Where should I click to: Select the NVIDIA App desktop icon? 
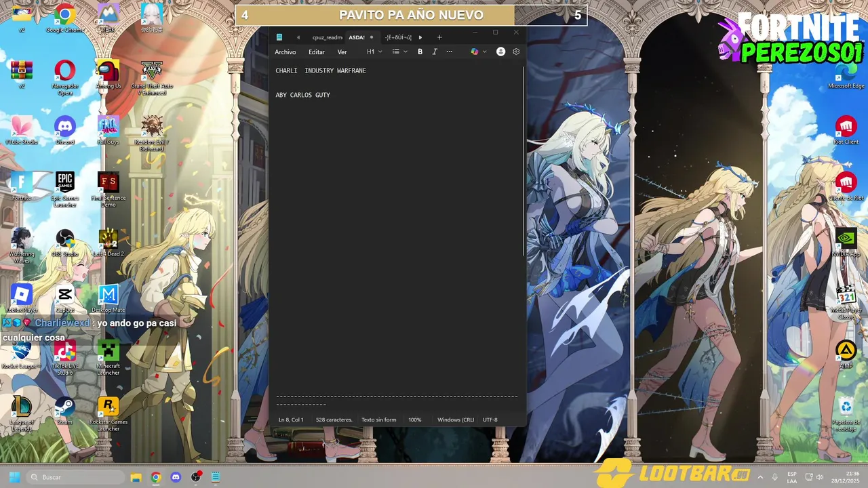846,243
